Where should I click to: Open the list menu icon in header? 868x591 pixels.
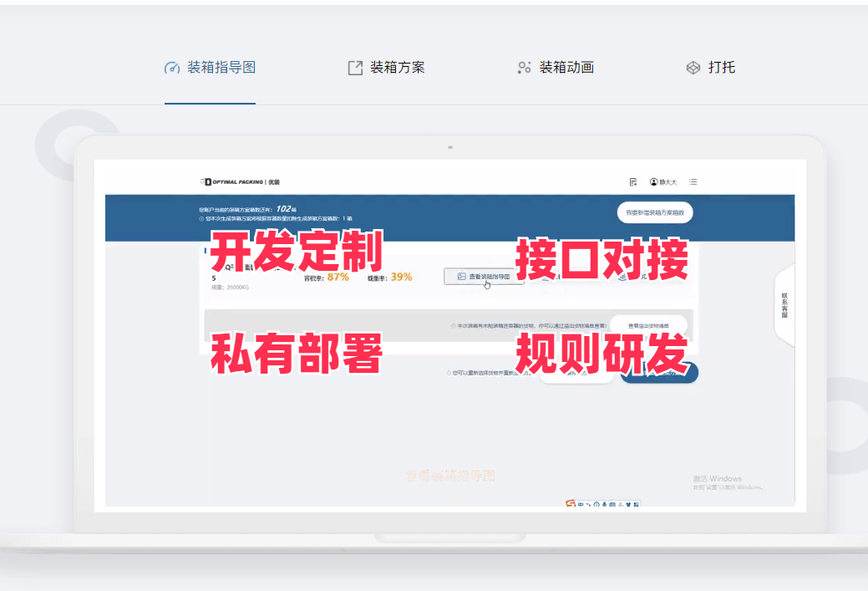click(693, 181)
